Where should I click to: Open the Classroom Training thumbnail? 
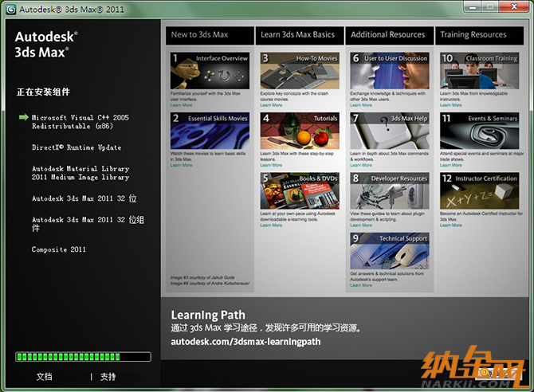(x=480, y=70)
